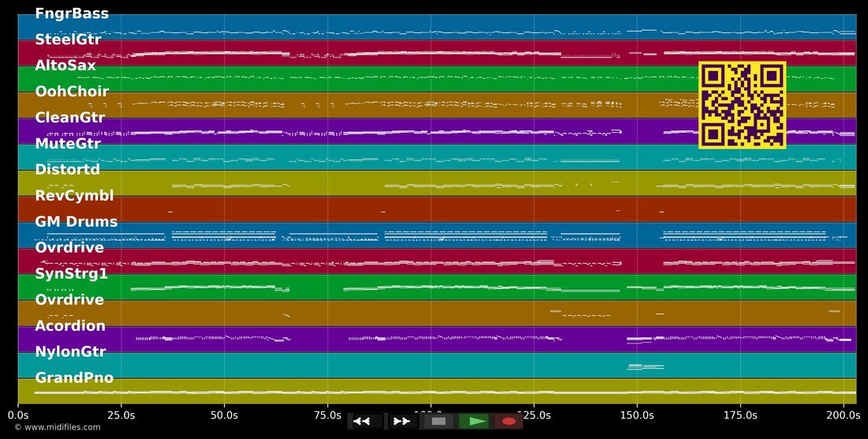Click the green play button
The width and height of the screenshot is (868, 439).
(474, 422)
